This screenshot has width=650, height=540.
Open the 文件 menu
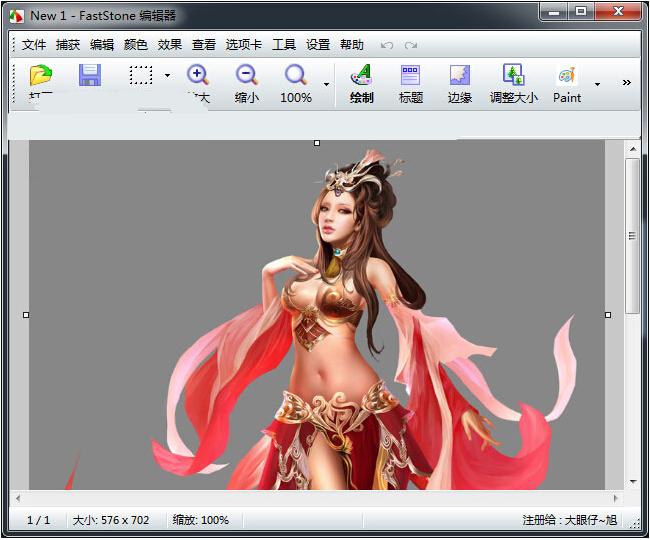34,45
